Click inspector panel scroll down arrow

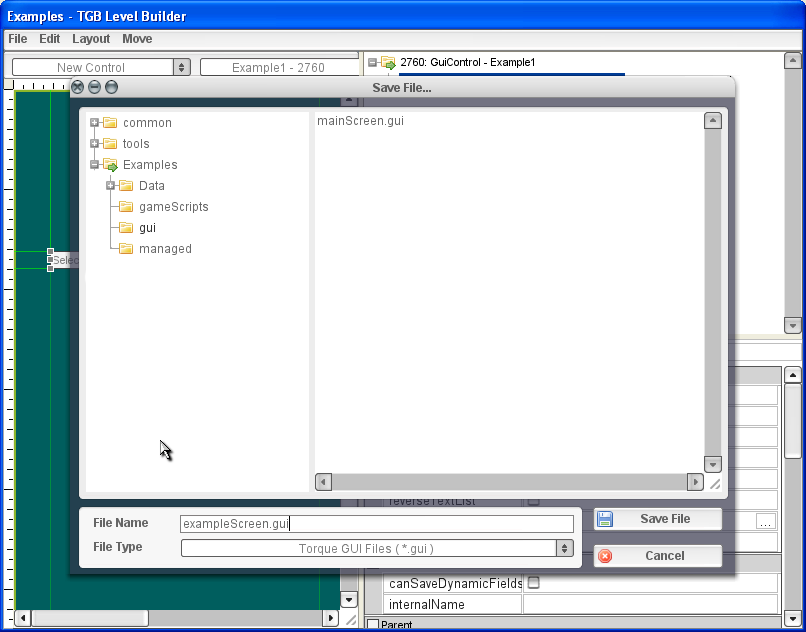click(792, 617)
